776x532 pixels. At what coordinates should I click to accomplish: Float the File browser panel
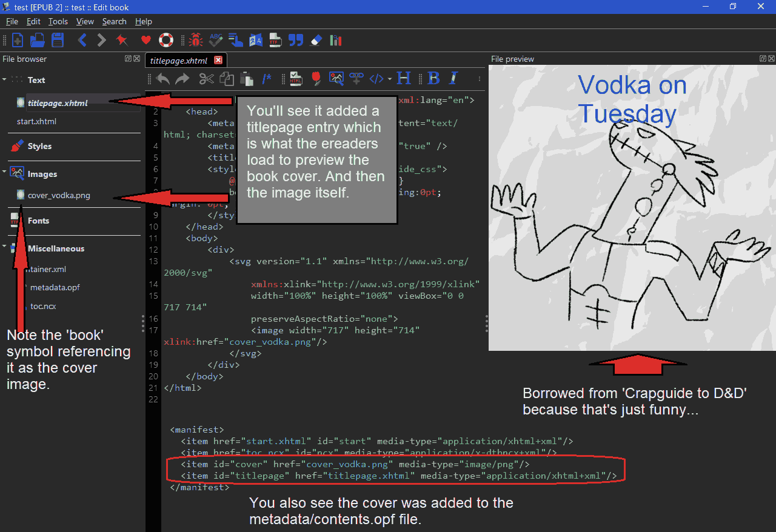click(x=128, y=59)
